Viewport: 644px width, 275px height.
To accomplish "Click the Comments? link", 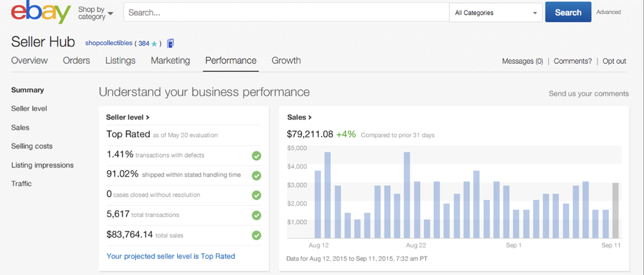I will coord(573,61).
